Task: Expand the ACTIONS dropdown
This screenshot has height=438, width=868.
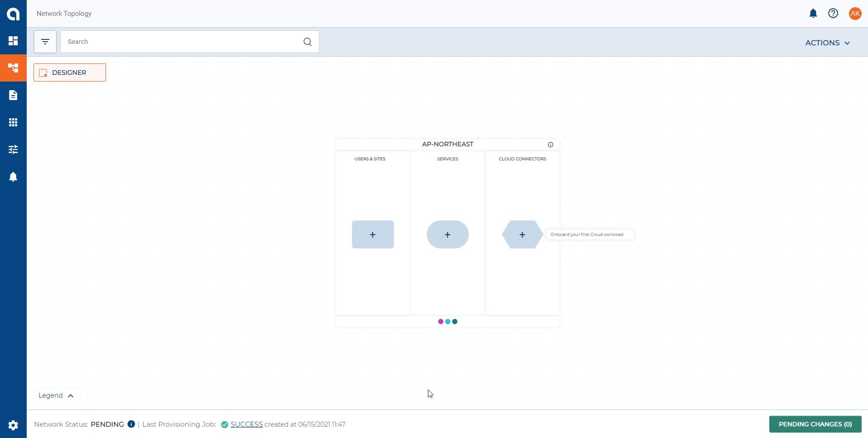Action: pyautogui.click(x=827, y=43)
